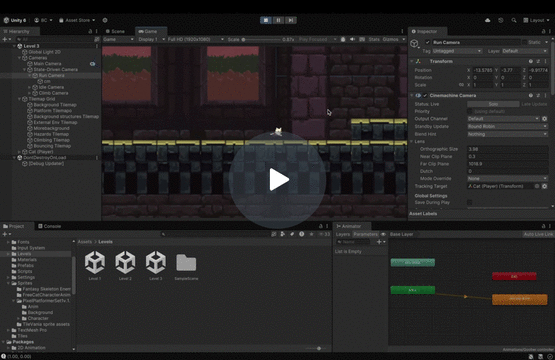
Task: Toggle the Static checkbox in Inspector
Action: point(524,42)
